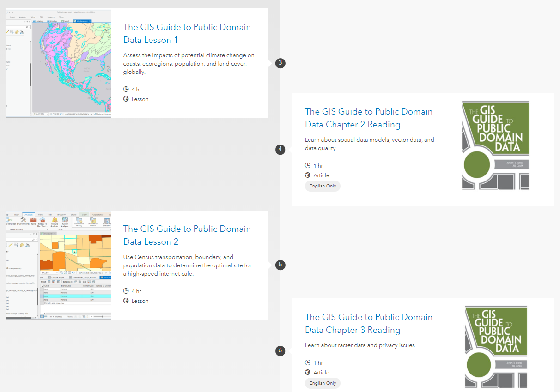Image resolution: width=560 pixels, height=392 pixels.
Task: Select step 3 marker on the timeline
Action: coord(280,63)
